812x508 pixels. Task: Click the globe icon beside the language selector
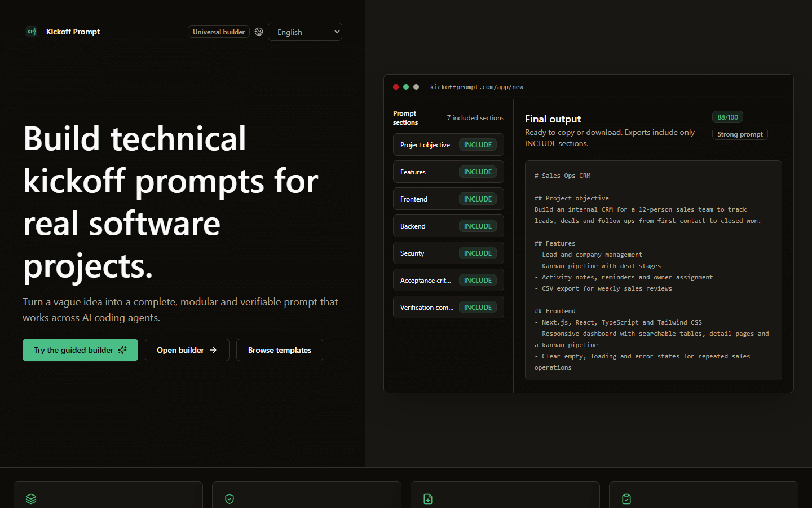point(259,32)
